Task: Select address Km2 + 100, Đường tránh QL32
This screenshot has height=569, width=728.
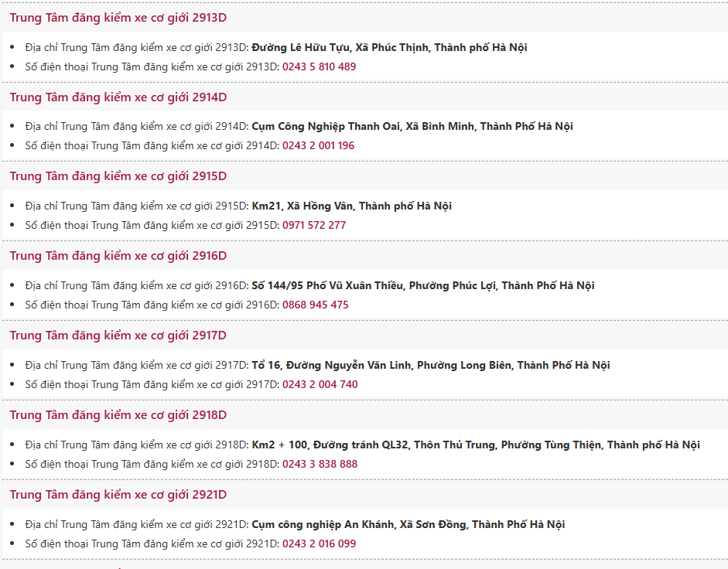Action: (x=476, y=445)
